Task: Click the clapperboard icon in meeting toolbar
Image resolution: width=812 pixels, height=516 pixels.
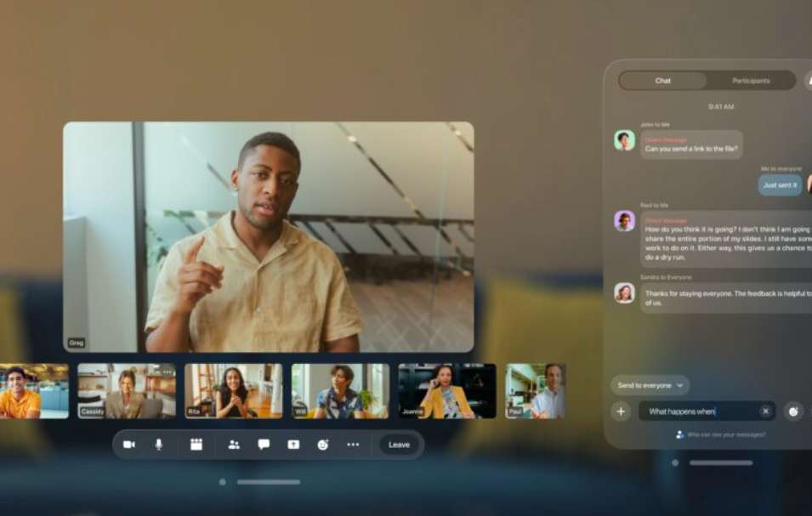Action: 196,445
